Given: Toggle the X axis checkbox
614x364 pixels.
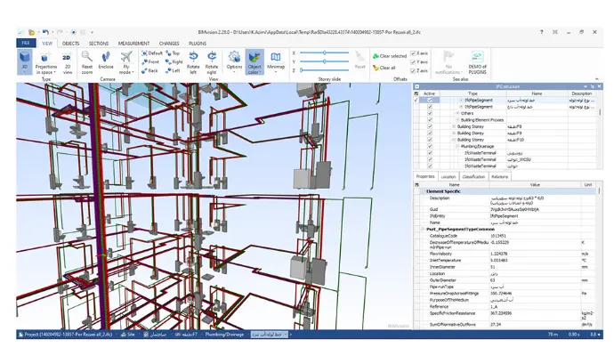Looking at the screenshot, I should click(x=413, y=53).
